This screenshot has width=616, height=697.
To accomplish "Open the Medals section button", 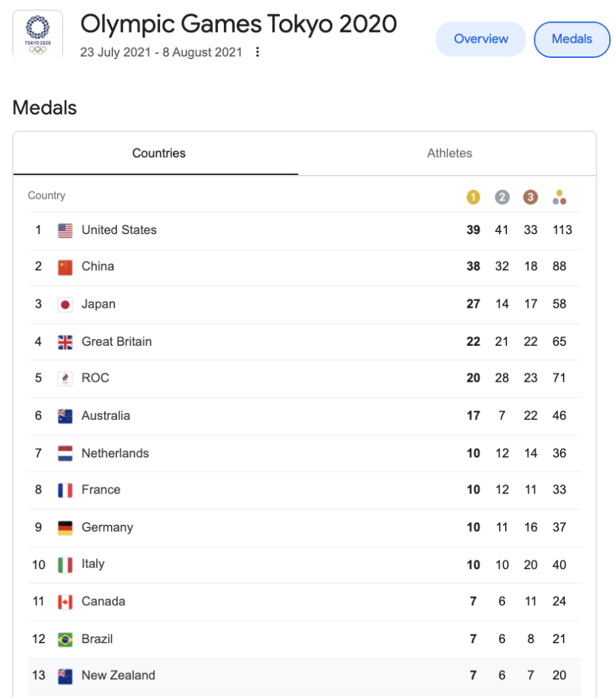I will (x=572, y=39).
